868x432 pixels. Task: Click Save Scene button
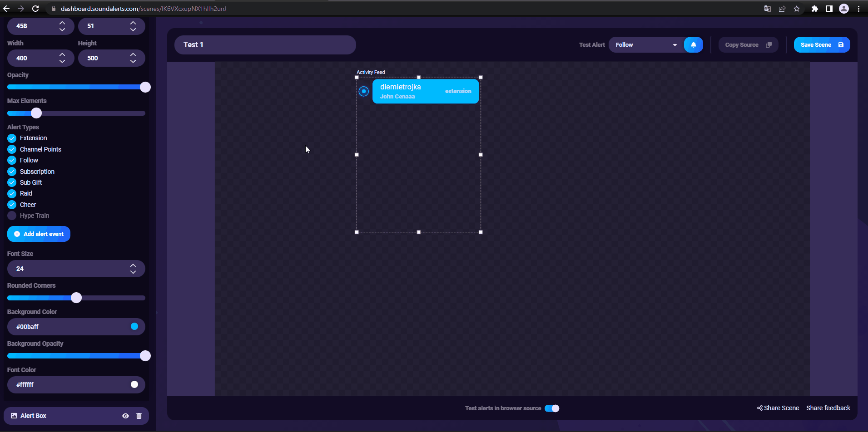[822, 45]
